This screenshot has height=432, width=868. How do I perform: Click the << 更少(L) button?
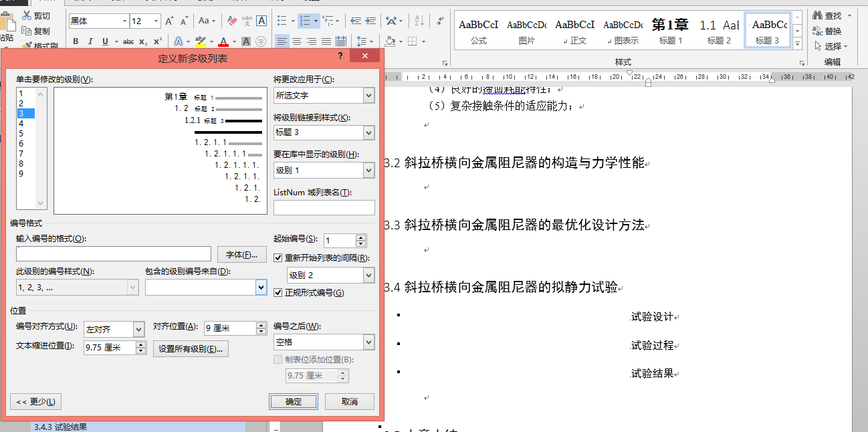pyautogui.click(x=36, y=401)
